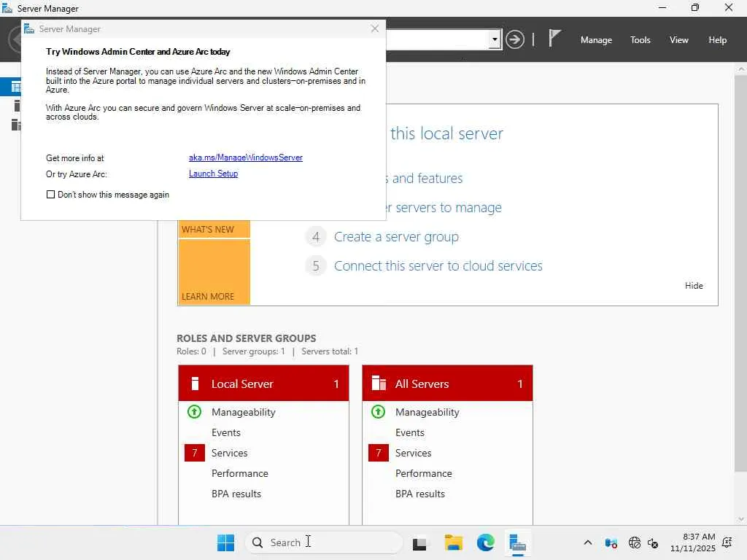747x560 pixels.
Task: Open File Explorer from the taskbar
Action: (453, 542)
